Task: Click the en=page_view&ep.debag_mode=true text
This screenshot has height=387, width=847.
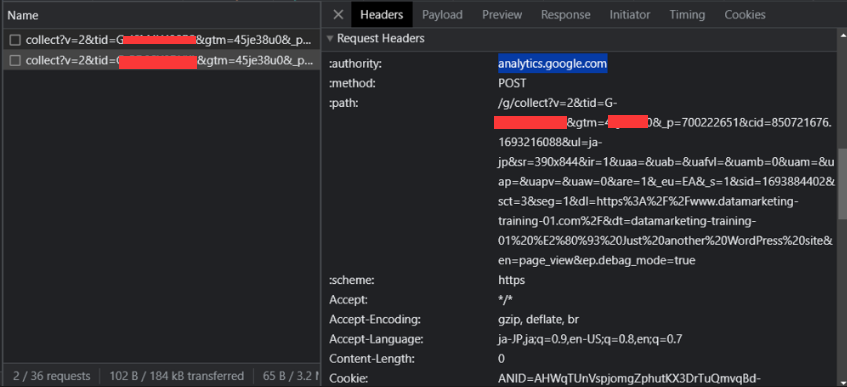Action: pos(596,261)
